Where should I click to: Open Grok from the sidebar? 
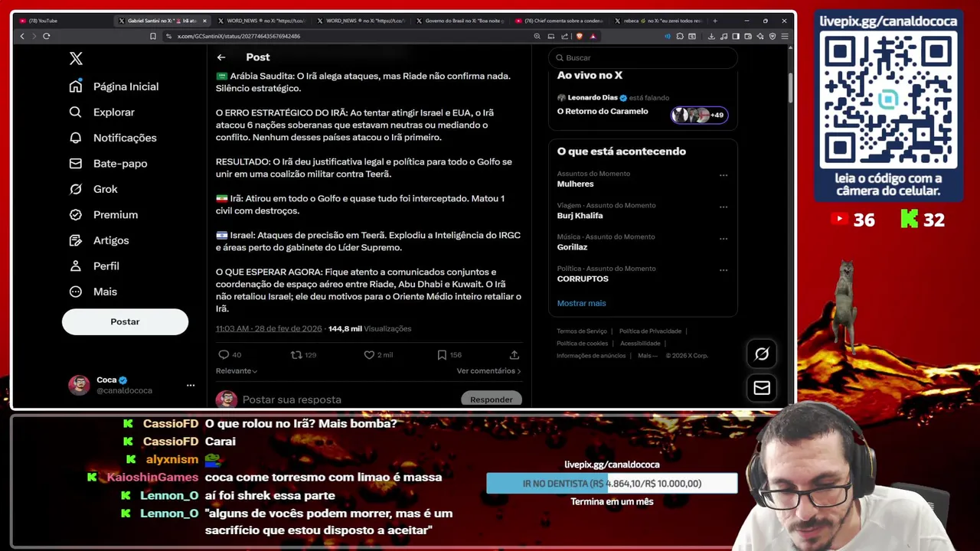click(93, 189)
